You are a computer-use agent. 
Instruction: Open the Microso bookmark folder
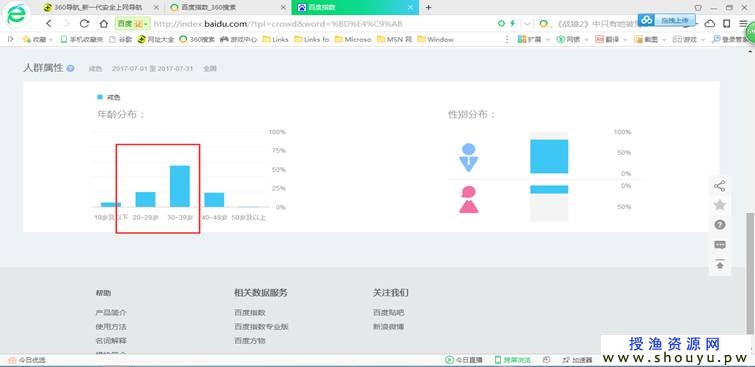[x=353, y=39]
